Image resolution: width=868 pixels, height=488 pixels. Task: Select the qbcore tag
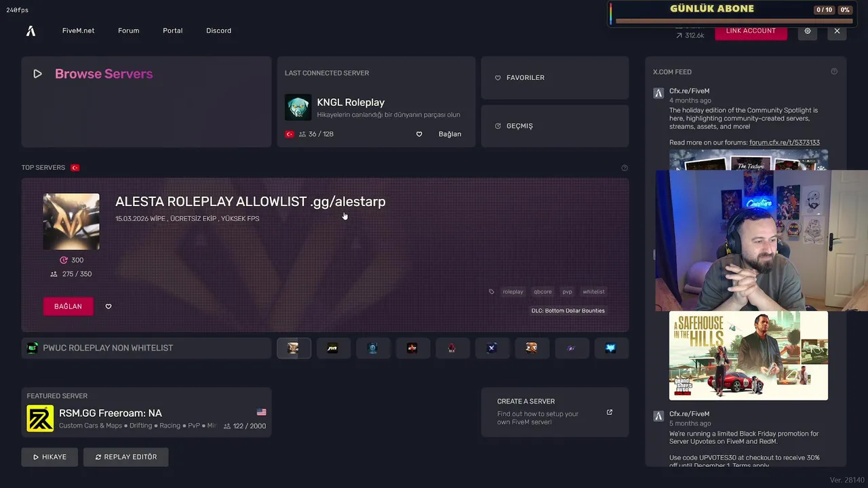pyautogui.click(x=542, y=291)
